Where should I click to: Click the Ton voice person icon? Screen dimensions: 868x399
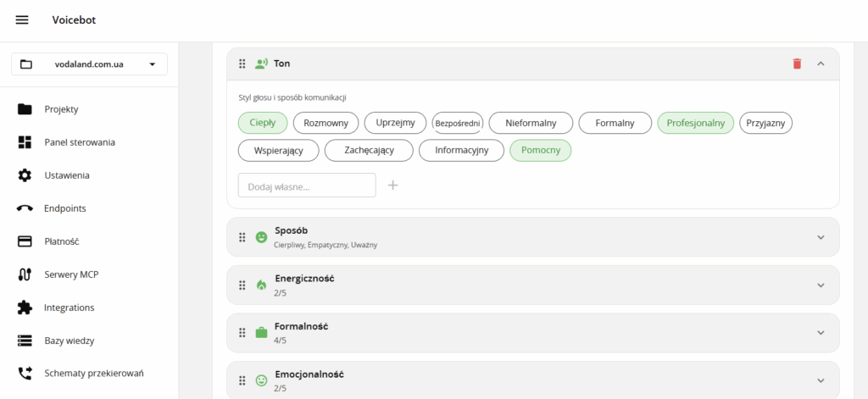click(261, 64)
